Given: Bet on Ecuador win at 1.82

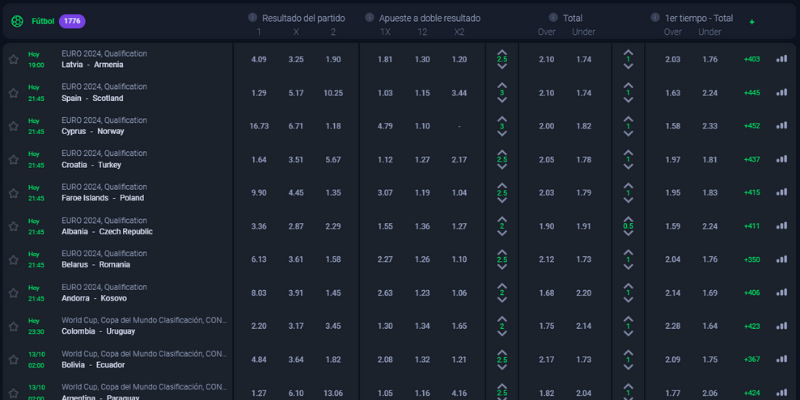Looking at the screenshot, I should coord(333,360).
